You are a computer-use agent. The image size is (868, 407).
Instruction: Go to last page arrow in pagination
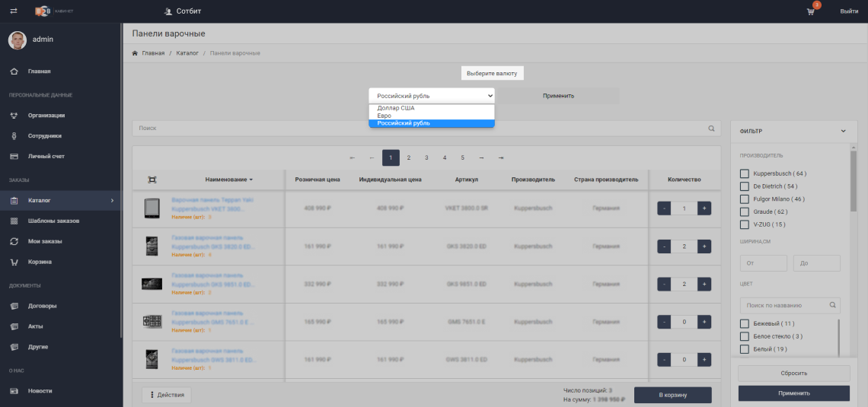pos(500,157)
